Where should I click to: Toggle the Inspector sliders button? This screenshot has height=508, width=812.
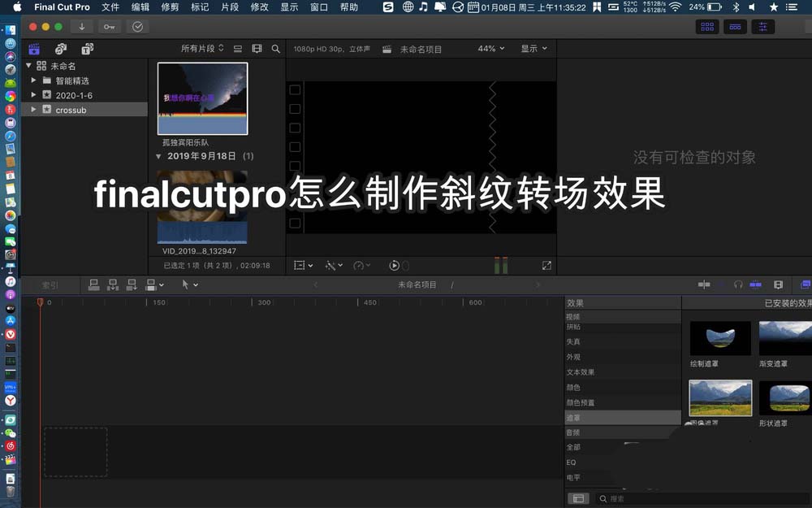[762, 27]
